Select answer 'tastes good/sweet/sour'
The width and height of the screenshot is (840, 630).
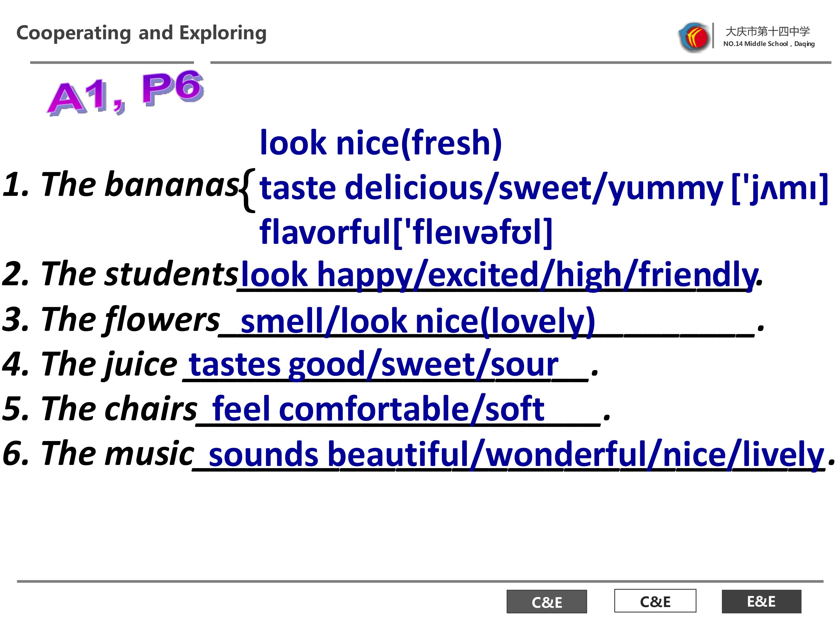373,365
